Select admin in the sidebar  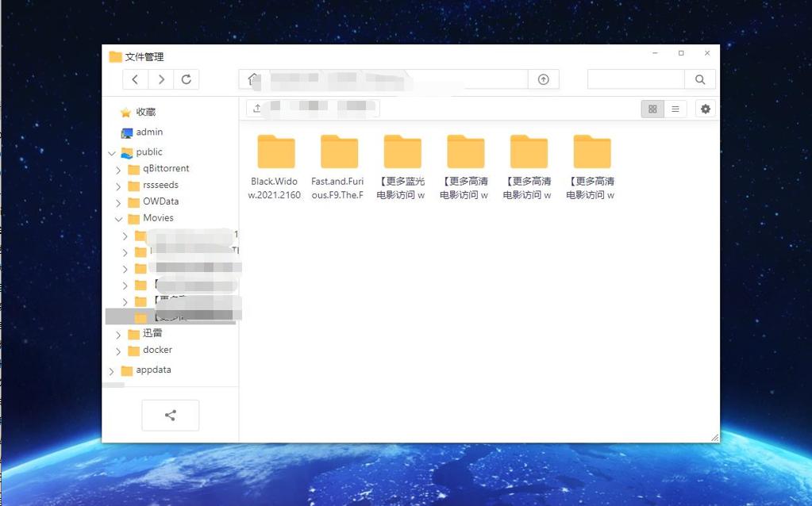pyautogui.click(x=148, y=132)
